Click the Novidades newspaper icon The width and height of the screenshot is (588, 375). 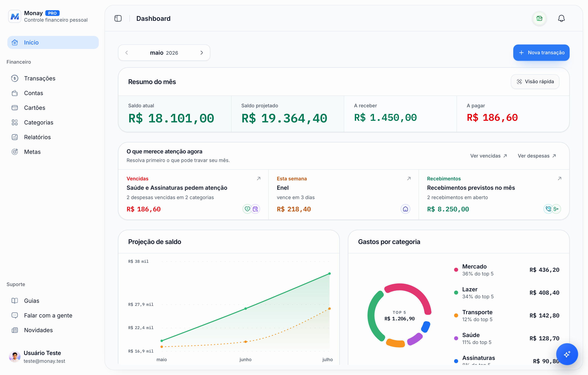tap(15, 330)
